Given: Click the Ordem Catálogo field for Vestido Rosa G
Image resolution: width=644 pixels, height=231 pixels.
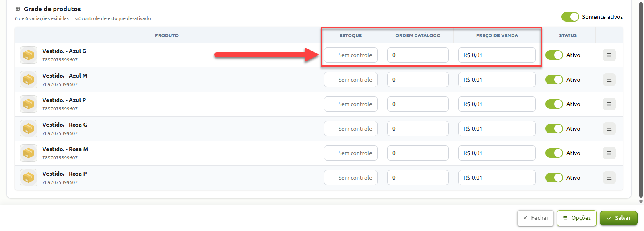Looking at the screenshot, I should [x=418, y=129].
